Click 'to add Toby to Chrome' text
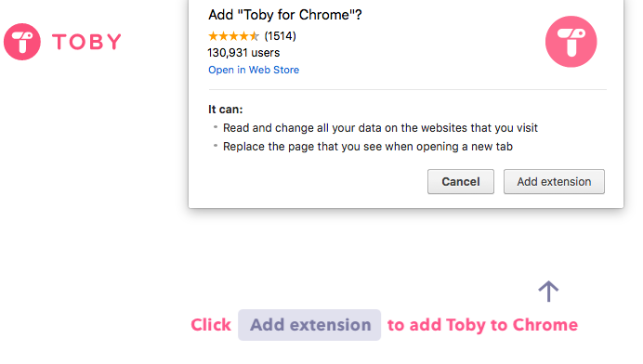 click(482, 325)
